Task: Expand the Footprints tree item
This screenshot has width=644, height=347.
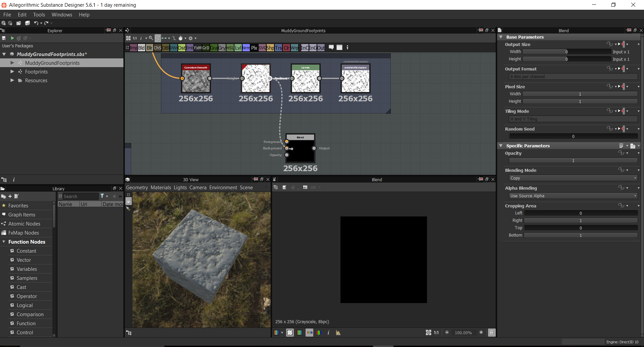Action: pos(12,71)
